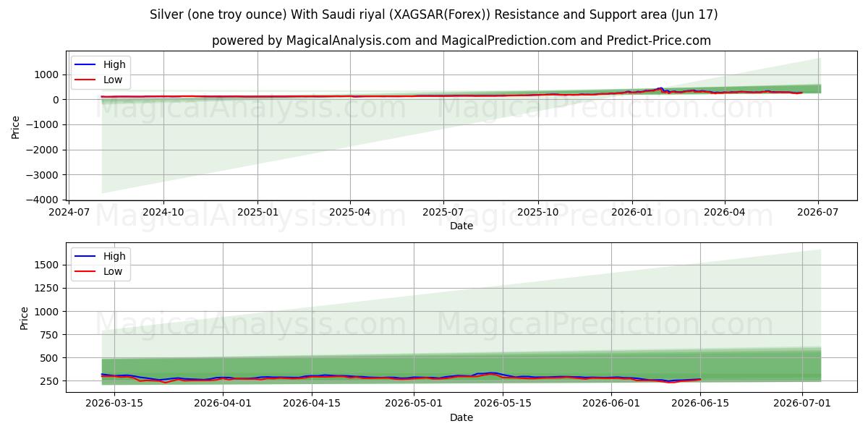Click the 2026-07-01 date label
This screenshot has width=868, height=434.
click(803, 404)
